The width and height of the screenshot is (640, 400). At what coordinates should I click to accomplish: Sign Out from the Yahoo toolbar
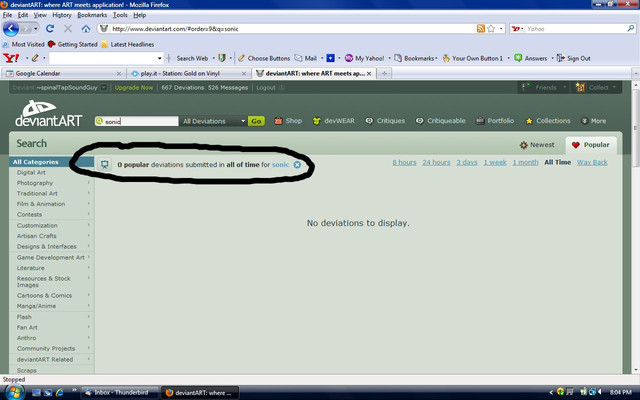tap(574, 58)
